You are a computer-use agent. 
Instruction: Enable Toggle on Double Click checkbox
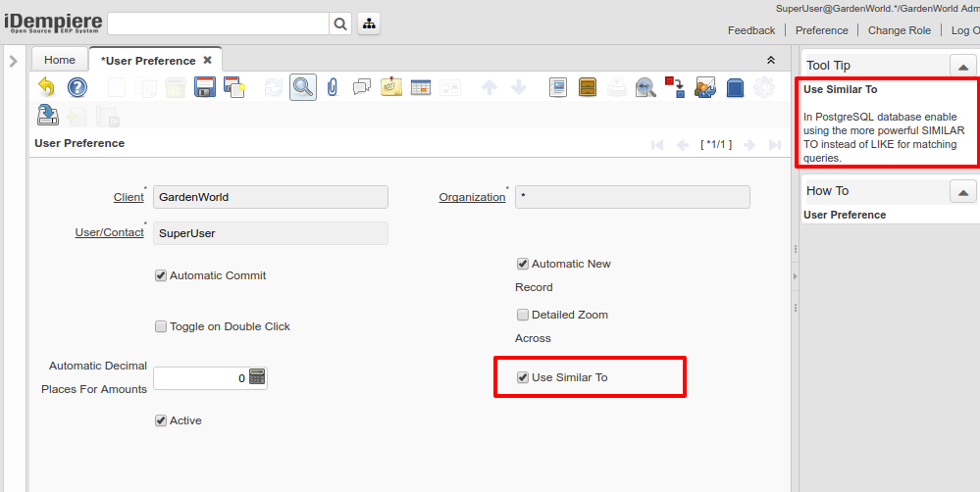click(x=161, y=326)
